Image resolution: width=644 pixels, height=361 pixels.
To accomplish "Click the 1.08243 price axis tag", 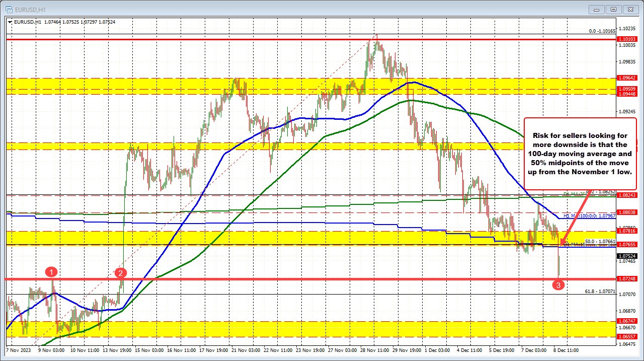I will pyautogui.click(x=627, y=195).
